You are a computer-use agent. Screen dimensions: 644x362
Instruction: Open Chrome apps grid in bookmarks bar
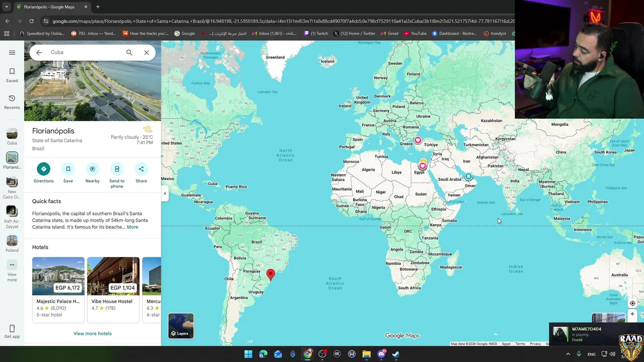point(7,34)
